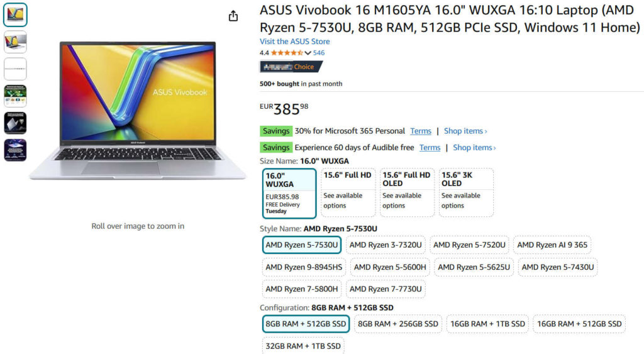Choose the 15.6" 3K OLED size option
This screenshot has height=354, width=644.
coord(466,192)
